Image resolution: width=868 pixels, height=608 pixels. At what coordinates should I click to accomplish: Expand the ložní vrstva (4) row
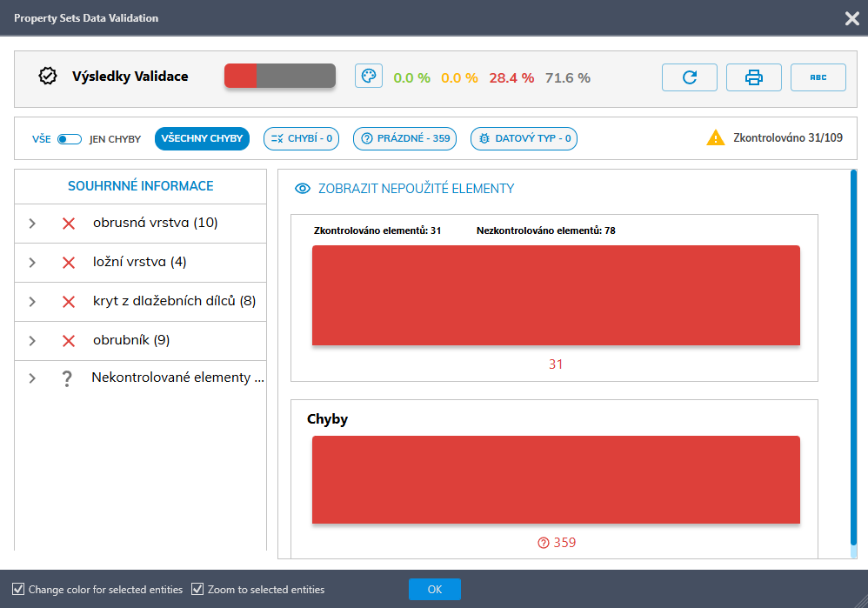point(32,263)
